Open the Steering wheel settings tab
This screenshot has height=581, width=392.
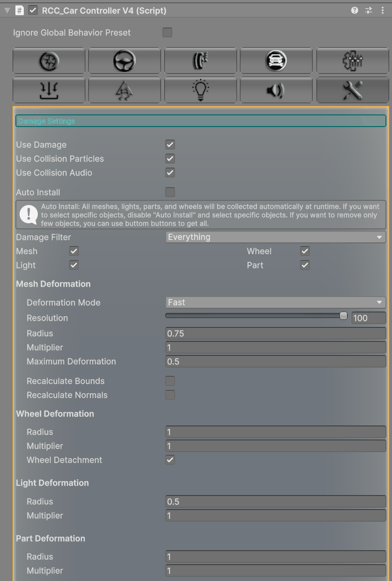(x=125, y=61)
